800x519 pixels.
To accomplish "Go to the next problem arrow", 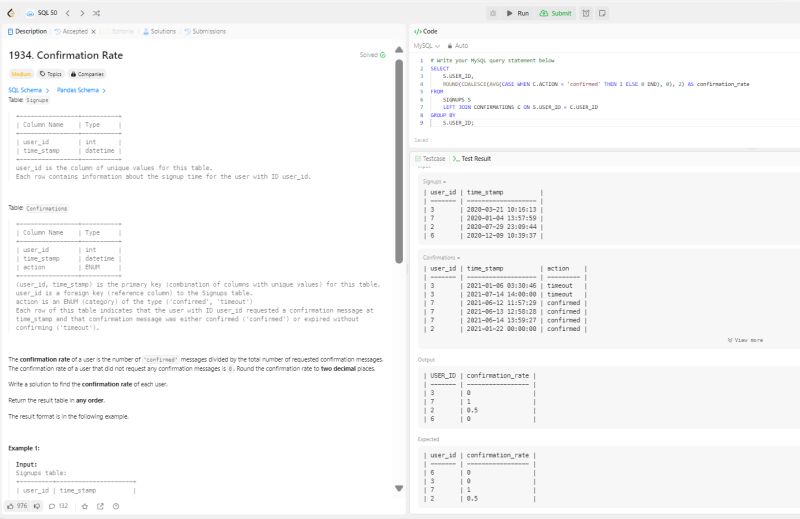I will click(82, 13).
